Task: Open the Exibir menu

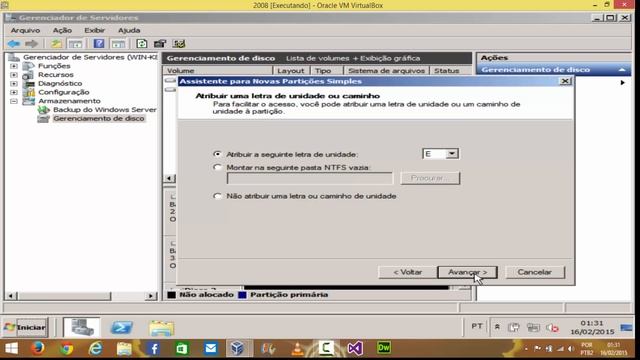Action: click(95, 30)
